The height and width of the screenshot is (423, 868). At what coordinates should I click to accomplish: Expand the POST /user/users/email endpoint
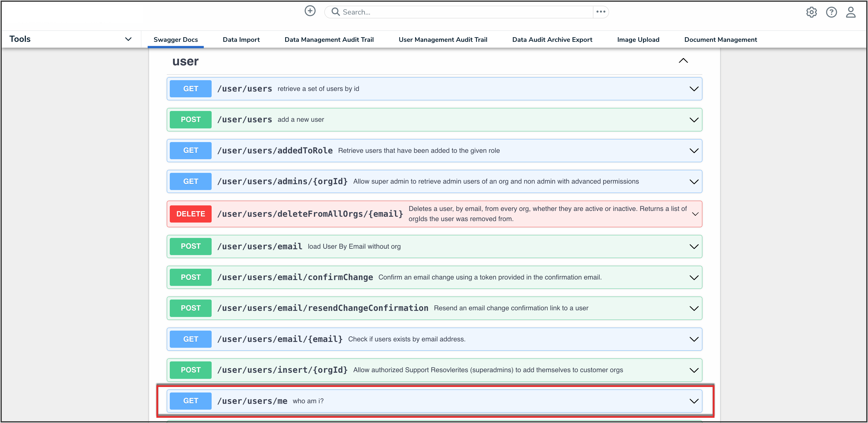tap(694, 246)
